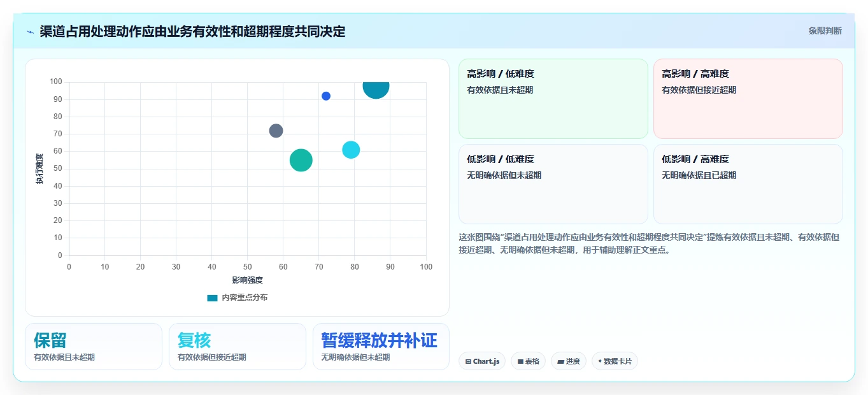The width and height of the screenshot is (868, 395).
Task: Click the 影响强度 x-axis title
Action: 247,280
